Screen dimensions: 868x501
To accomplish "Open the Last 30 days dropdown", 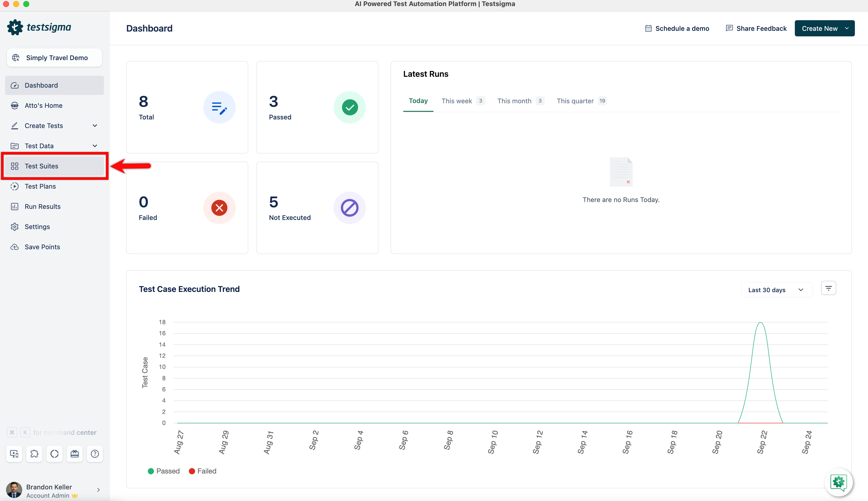I will point(776,290).
